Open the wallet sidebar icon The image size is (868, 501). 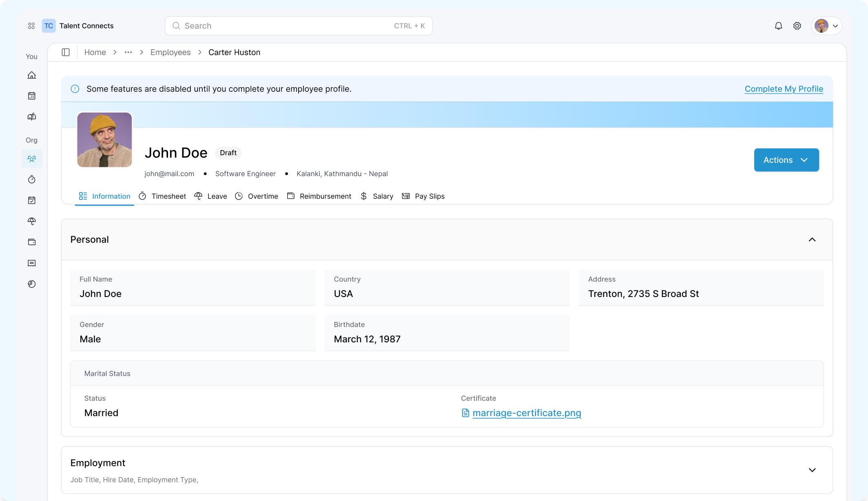point(32,242)
